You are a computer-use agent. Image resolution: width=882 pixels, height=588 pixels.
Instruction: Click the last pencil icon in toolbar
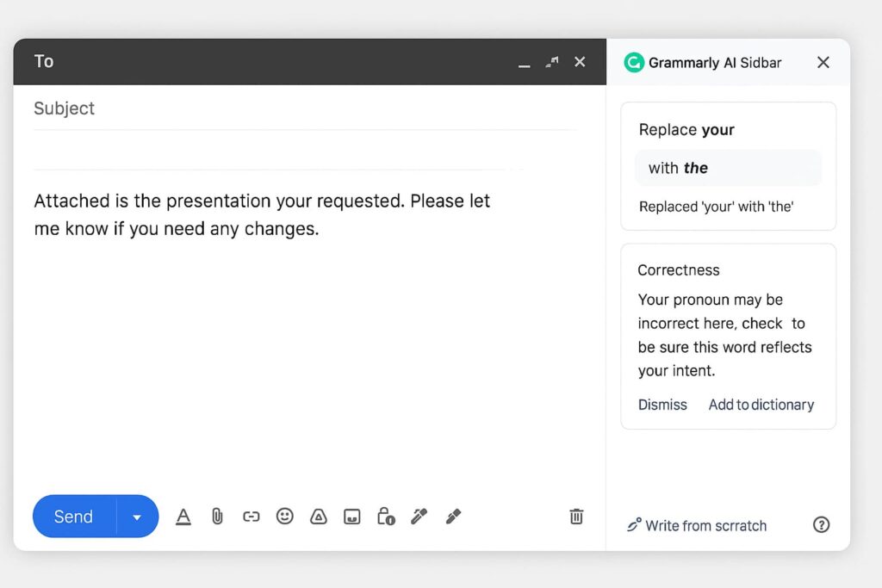click(453, 516)
